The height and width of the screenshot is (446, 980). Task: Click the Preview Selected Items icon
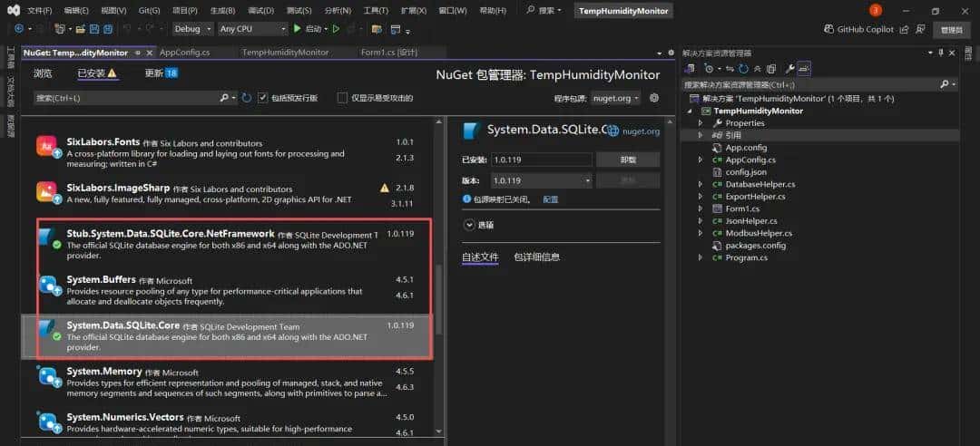[x=804, y=69]
